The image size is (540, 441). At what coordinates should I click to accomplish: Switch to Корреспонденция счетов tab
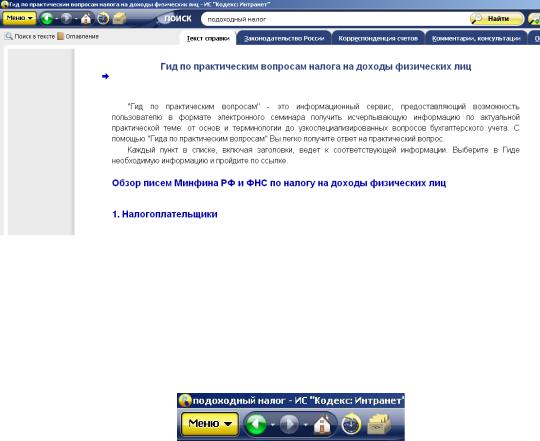pos(378,38)
